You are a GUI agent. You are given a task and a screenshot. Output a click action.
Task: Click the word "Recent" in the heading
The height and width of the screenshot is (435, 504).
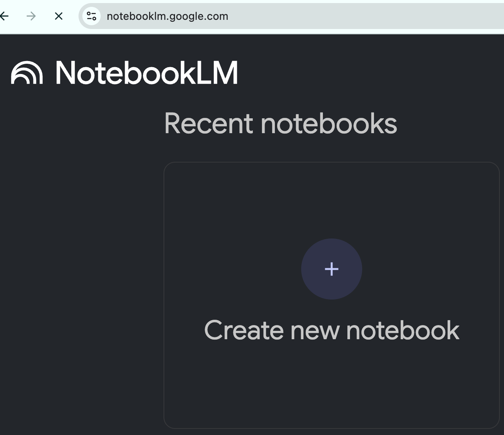[x=209, y=123]
